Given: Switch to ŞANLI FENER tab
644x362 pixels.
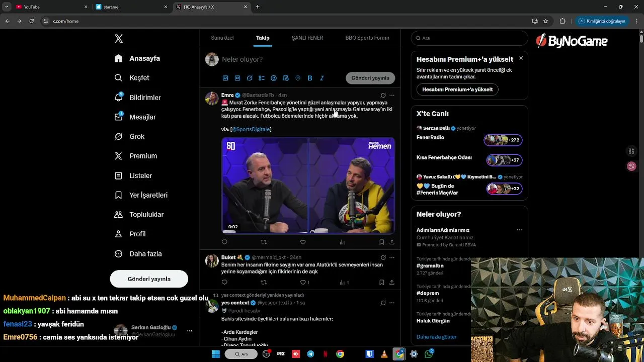Looking at the screenshot, I should click(x=307, y=38).
